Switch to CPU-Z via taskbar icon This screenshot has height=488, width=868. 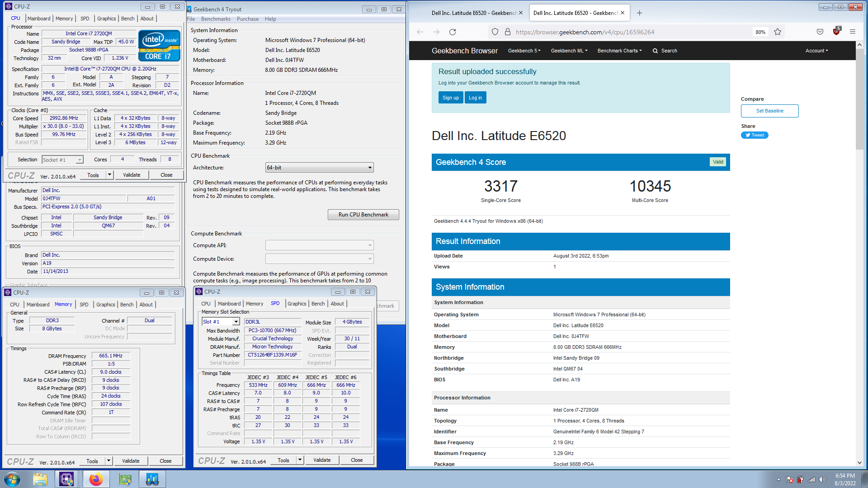pos(67,479)
